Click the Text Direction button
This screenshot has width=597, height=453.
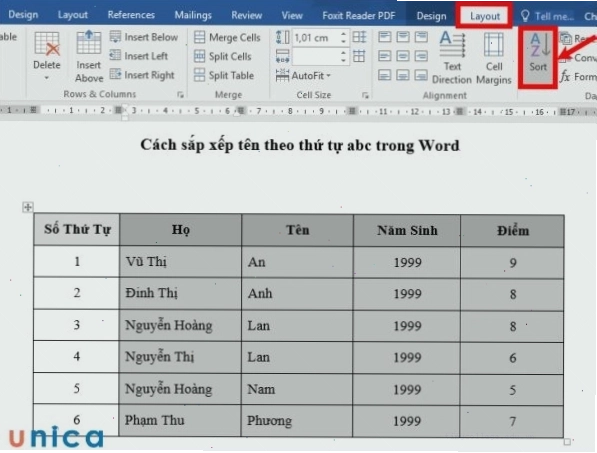(452, 57)
